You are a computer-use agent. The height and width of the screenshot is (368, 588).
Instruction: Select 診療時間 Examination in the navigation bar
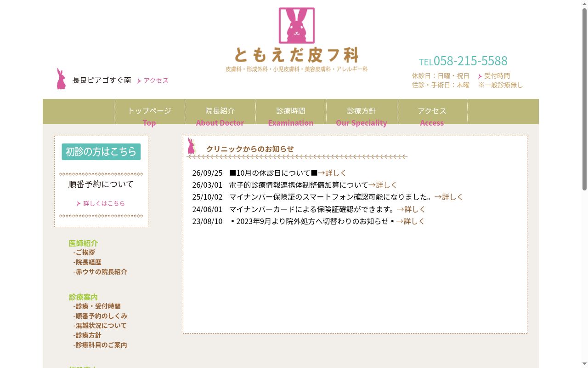click(x=291, y=112)
